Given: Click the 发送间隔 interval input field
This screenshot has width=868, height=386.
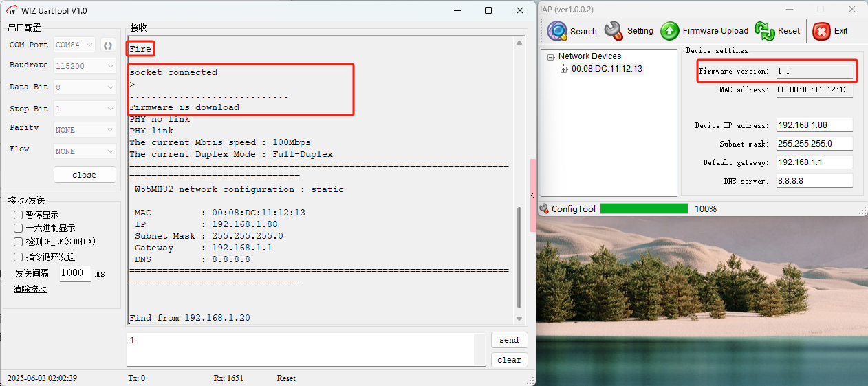Looking at the screenshot, I should pyautogui.click(x=74, y=273).
